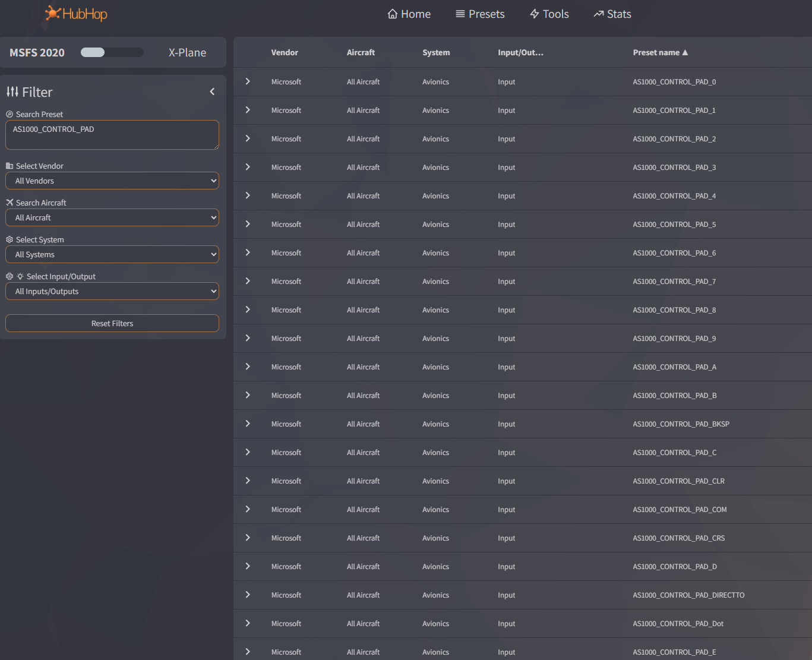Expand the AS1000_CONTROL_PAD_E row
The height and width of the screenshot is (660, 812).
tap(248, 652)
